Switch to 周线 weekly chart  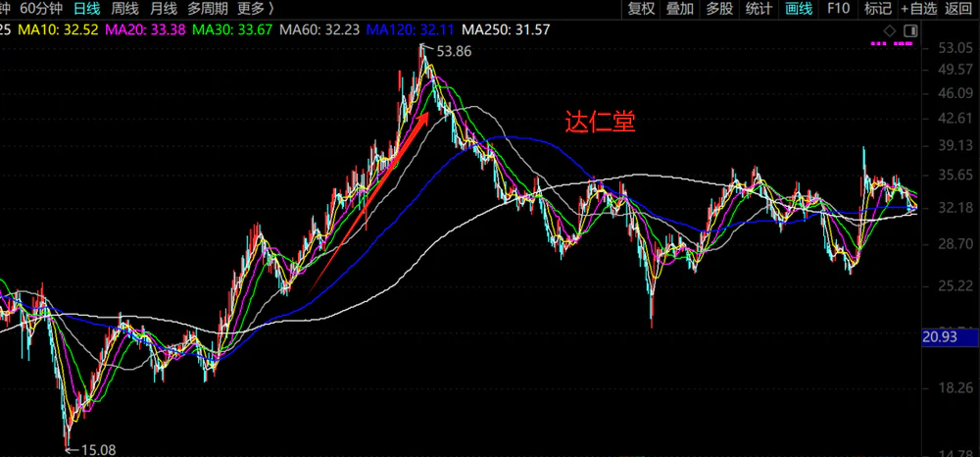[124, 9]
